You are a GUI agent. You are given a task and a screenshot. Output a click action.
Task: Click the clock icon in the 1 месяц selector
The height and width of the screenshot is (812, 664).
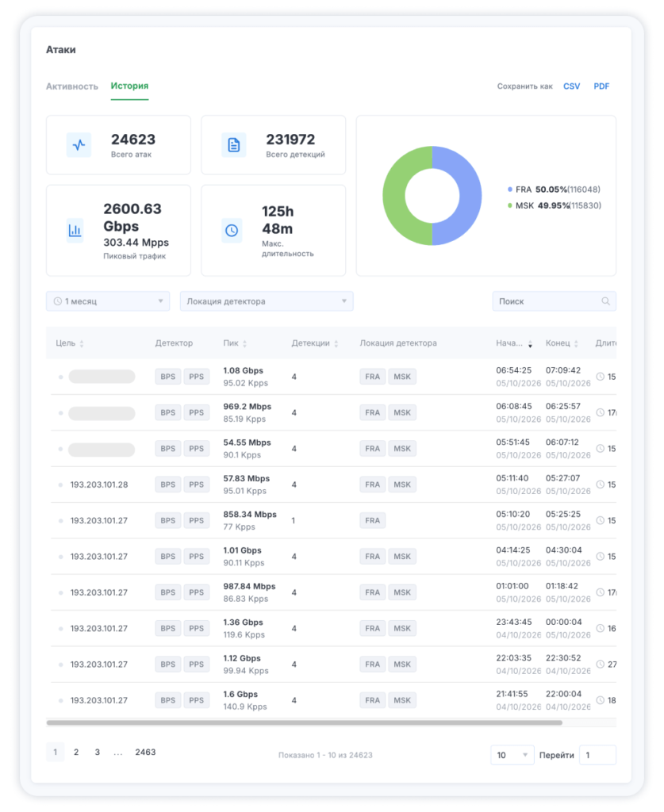[57, 301]
